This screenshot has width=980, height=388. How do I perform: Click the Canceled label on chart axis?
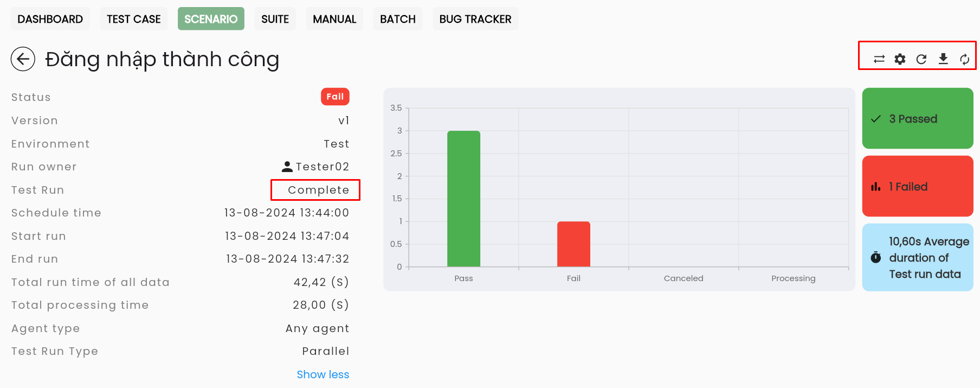click(x=684, y=278)
